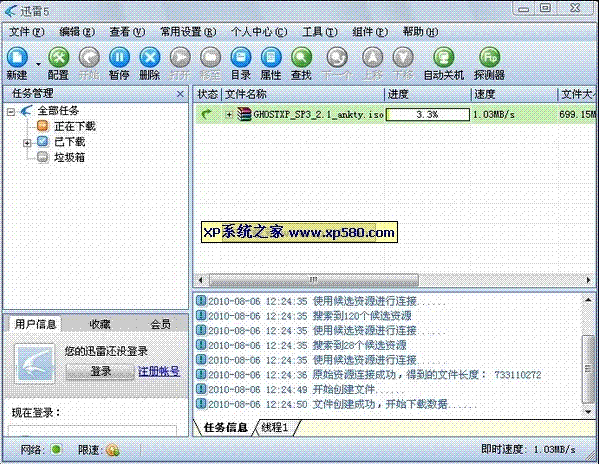The height and width of the screenshot is (464, 599).
Task: Click the 自动关机 auto shutdown icon
Action: [444, 58]
